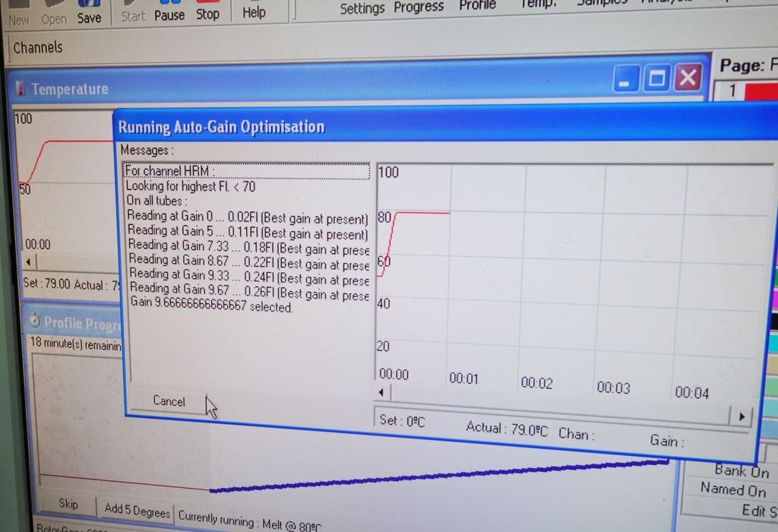This screenshot has width=778, height=532.
Task: Click the Bank On button
Action: point(742,471)
